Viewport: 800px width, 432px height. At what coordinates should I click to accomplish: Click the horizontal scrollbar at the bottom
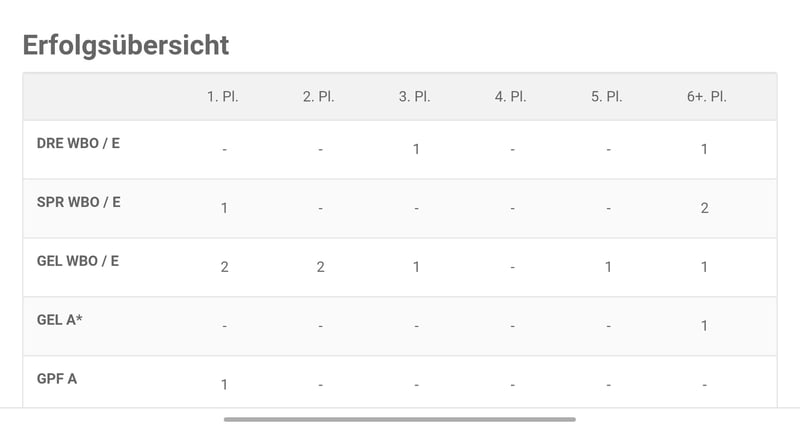pos(400,419)
